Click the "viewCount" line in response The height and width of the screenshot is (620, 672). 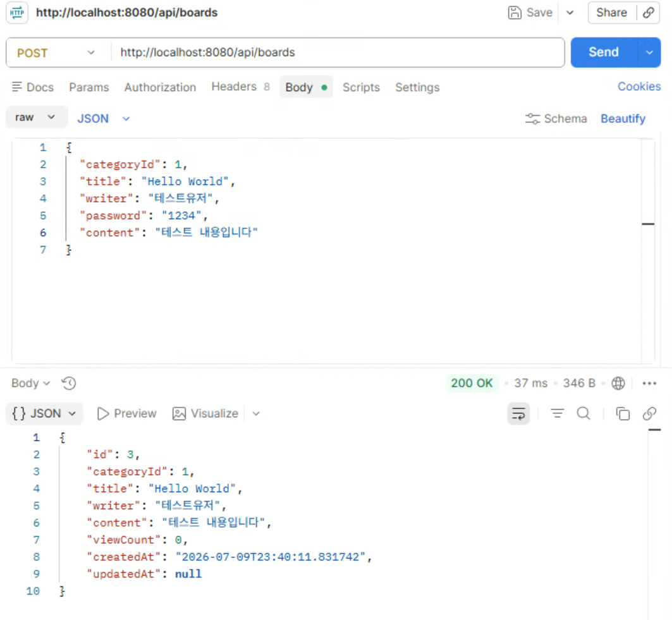(137, 540)
